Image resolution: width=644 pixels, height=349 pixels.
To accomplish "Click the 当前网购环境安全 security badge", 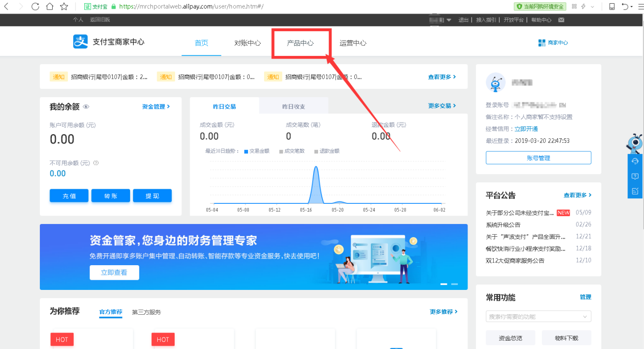I will [x=540, y=6].
